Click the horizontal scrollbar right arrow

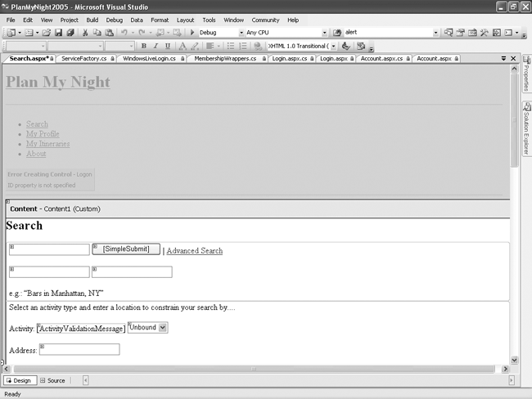[505, 369]
